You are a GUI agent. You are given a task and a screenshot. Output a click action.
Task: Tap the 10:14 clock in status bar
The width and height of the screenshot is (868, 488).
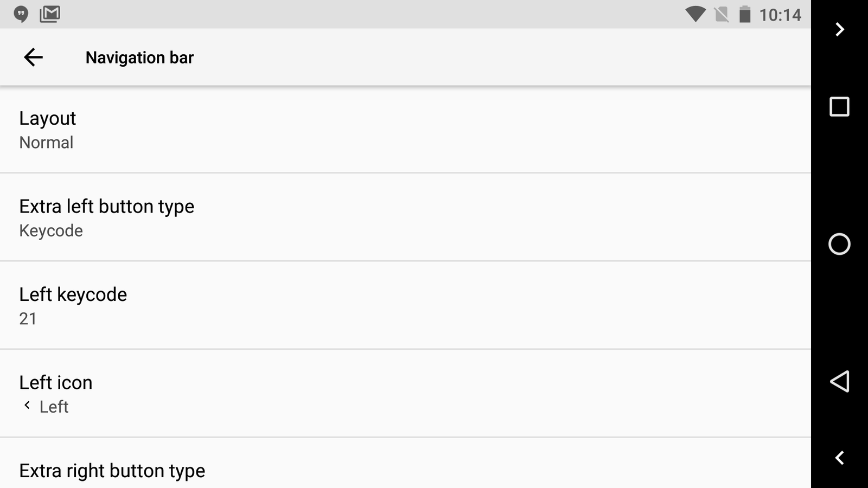click(780, 15)
